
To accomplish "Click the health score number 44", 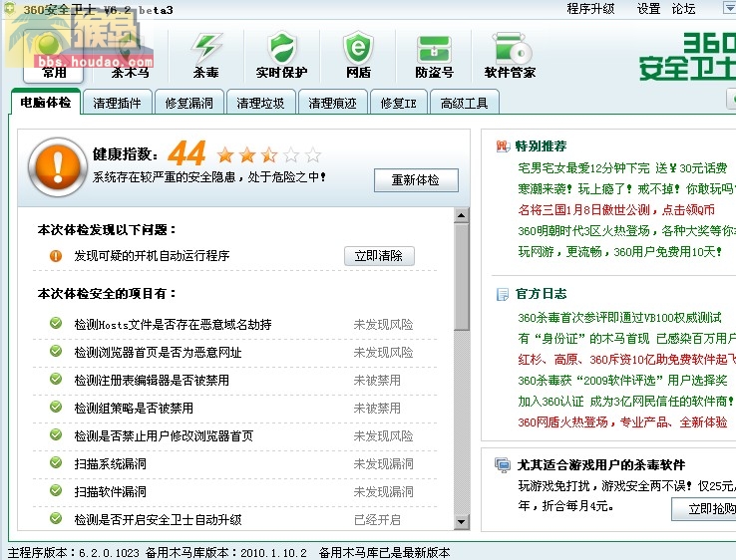I will pyautogui.click(x=186, y=153).
